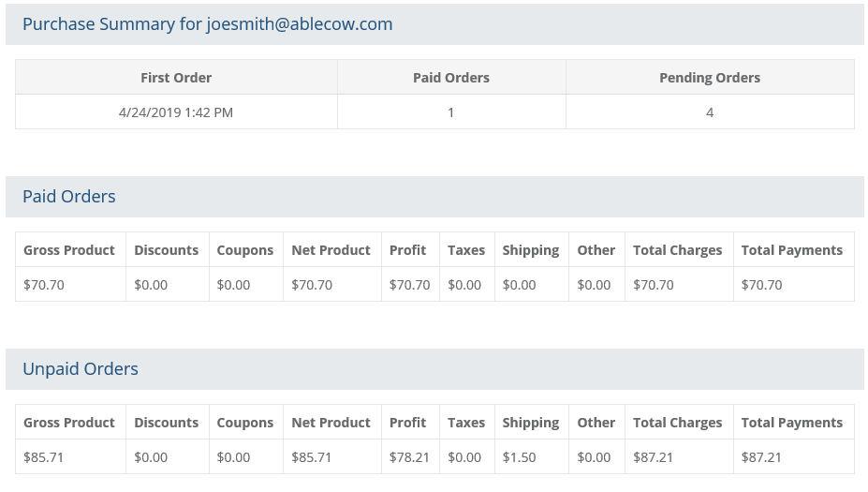Select the Pending Orders column header
This screenshot has height=492, width=868.
[710, 78]
